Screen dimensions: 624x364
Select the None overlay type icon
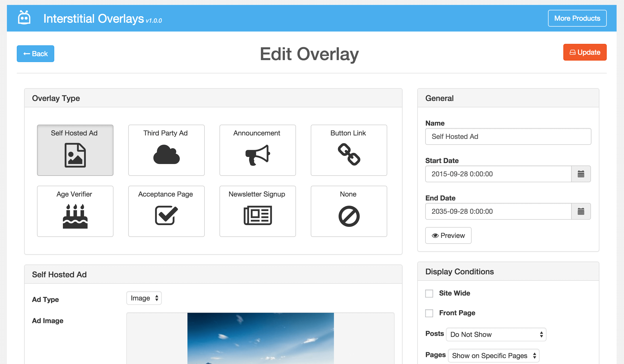[349, 215]
